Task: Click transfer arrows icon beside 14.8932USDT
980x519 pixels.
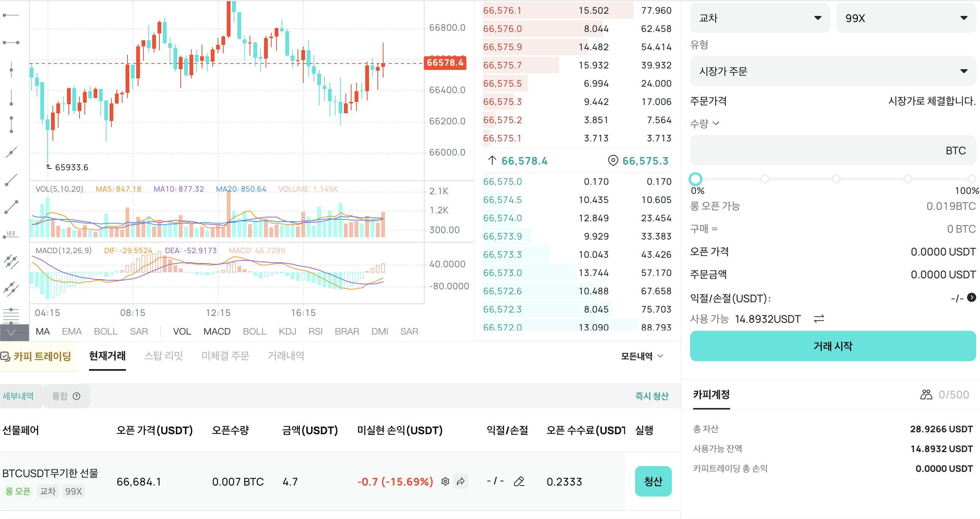Action: tap(819, 319)
